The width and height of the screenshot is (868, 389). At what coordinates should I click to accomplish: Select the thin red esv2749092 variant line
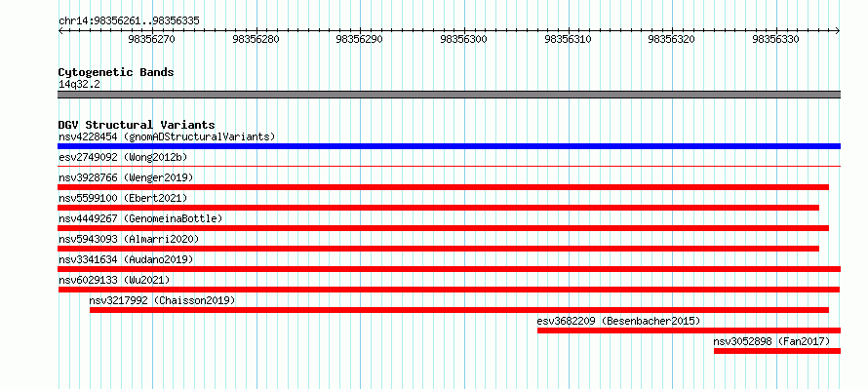point(449,166)
